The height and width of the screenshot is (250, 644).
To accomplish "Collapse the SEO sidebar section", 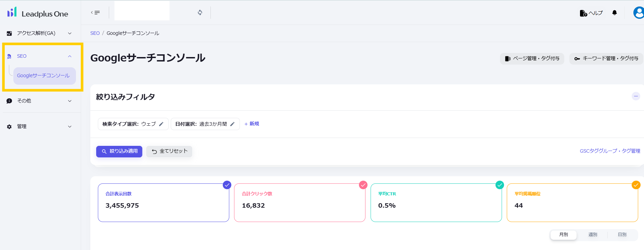I will 69,56.
